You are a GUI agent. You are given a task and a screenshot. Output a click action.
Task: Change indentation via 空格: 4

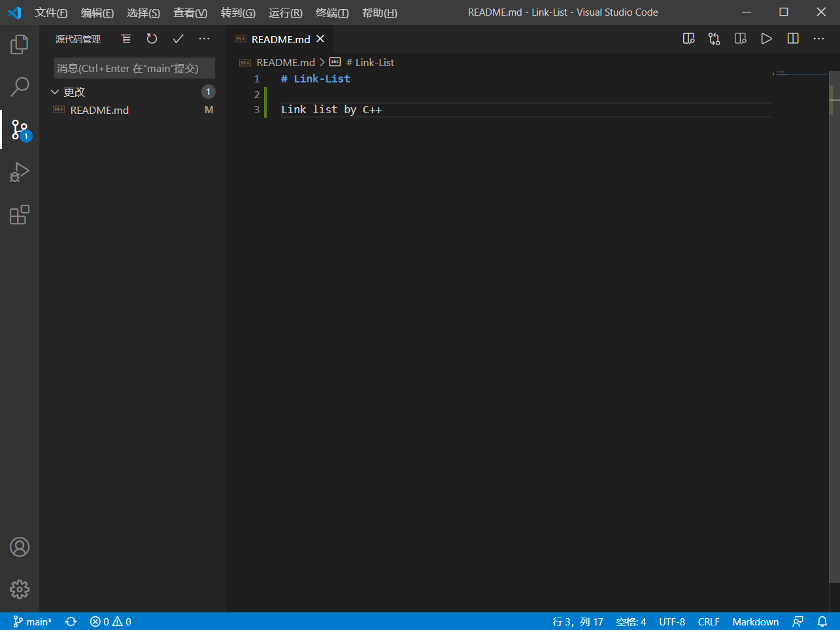coord(631,621)
